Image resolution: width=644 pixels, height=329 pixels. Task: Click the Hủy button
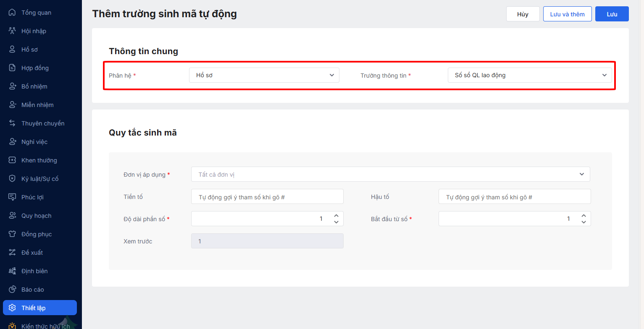pyautogui.click(x=523, y=14)
